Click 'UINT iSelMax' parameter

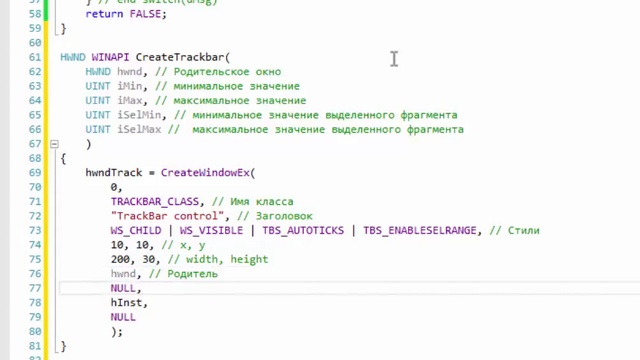(123, 129)
